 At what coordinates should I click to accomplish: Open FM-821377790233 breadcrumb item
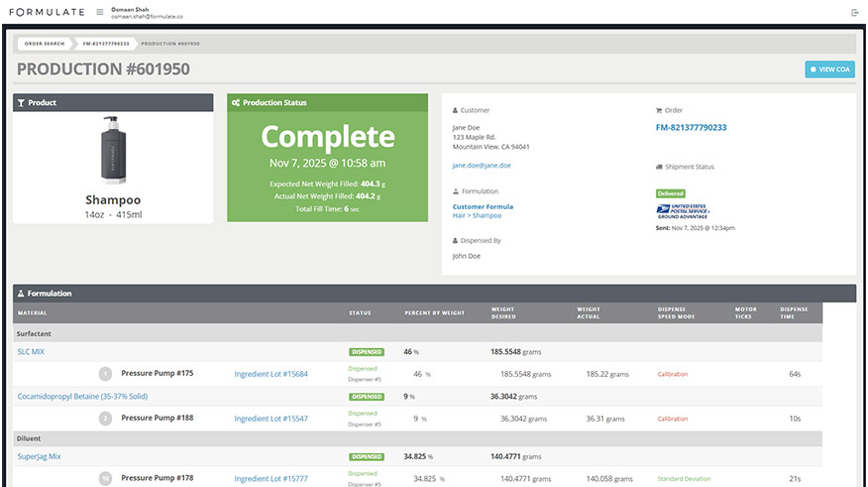tap(105, 44)
